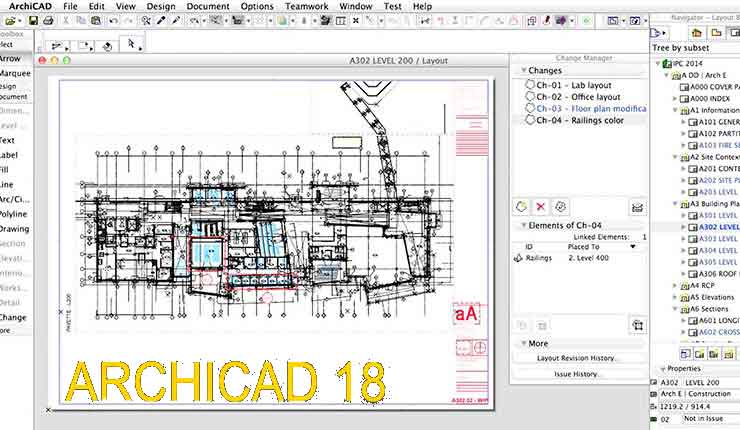Click the Print icon in the toolbar
Viewport: 740px width, 430px height.
click(x=48, y=21)
